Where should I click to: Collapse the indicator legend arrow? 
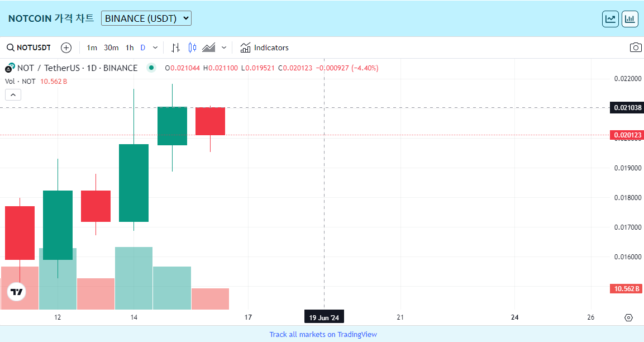(x=13, y=95)
